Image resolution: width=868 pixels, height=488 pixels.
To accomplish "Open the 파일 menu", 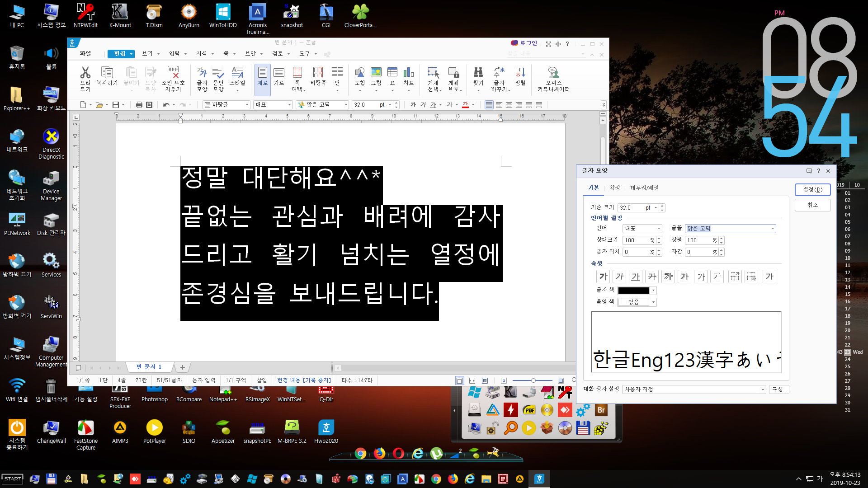I will coord(85,54).
